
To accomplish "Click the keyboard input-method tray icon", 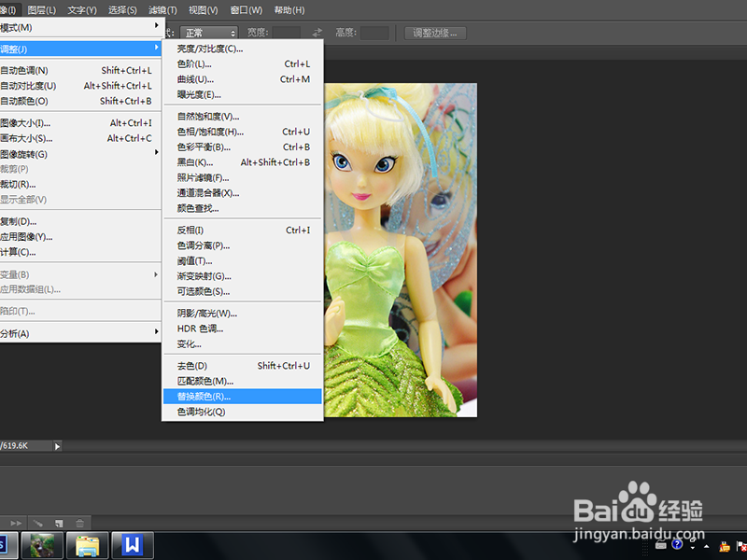I will (x=660, y=544).
